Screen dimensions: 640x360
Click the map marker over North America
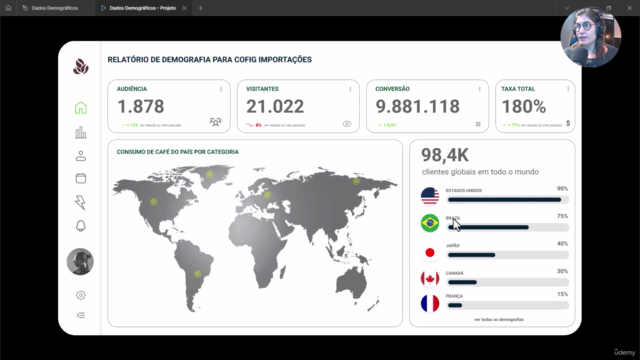tap(153, 202)
